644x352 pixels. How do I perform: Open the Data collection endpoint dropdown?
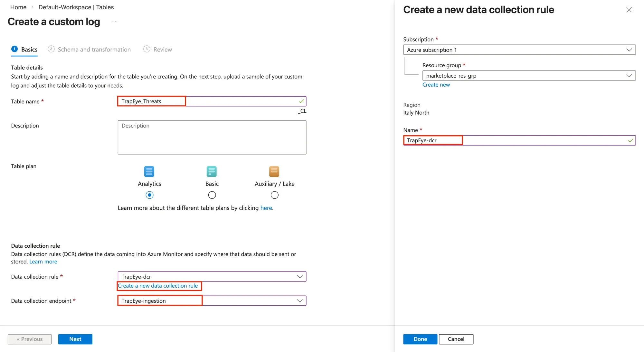tap(212, 300)
